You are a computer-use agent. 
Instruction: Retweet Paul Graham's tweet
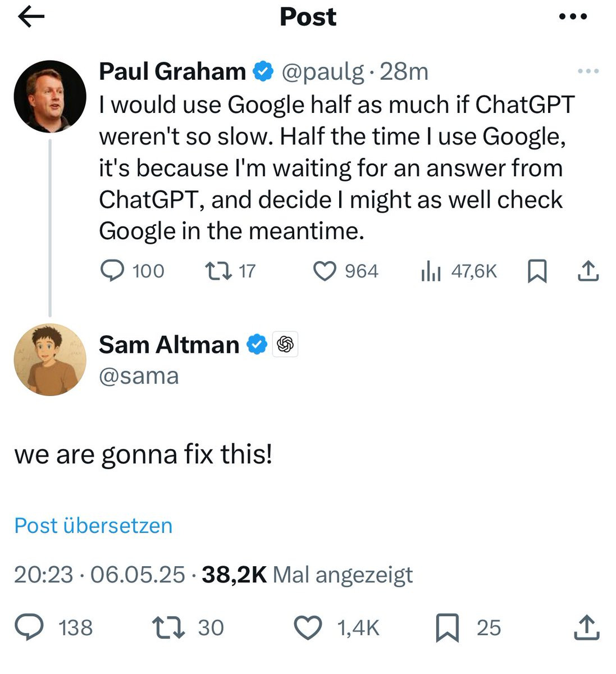218,271
